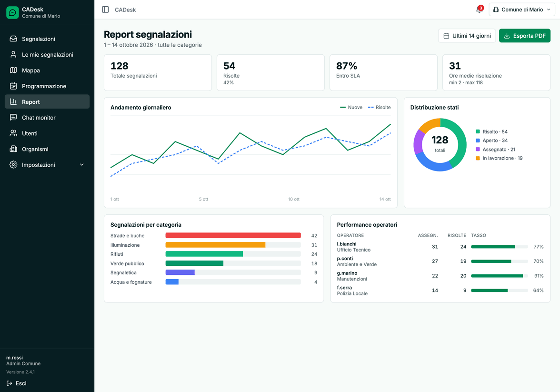Click the Rifiuti green bar

(204, 254)
